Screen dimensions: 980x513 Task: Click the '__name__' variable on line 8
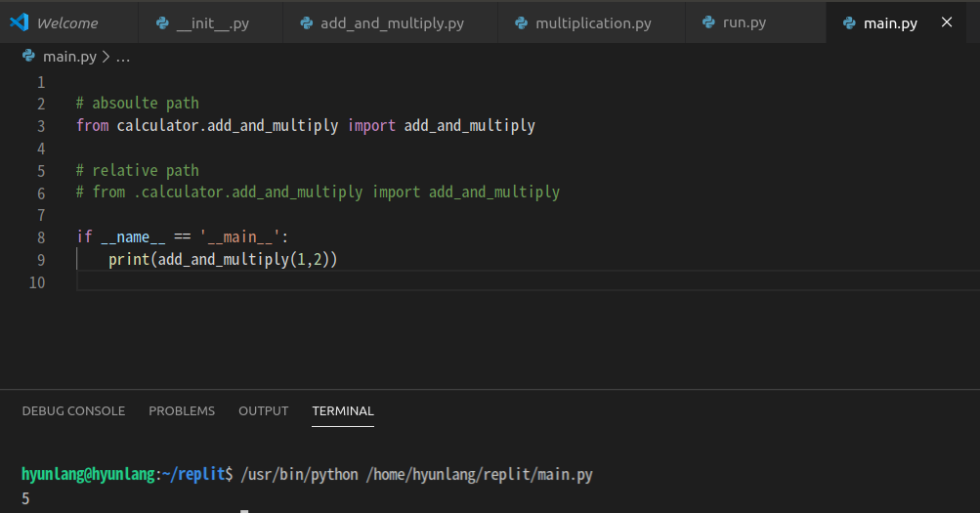[x=133, y=236]
